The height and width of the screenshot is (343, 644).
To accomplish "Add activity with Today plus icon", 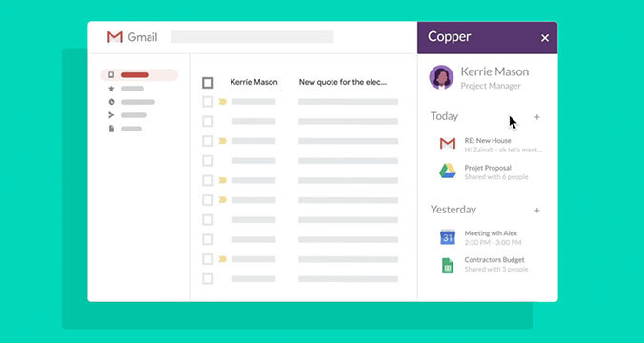I will click(536, 117).
